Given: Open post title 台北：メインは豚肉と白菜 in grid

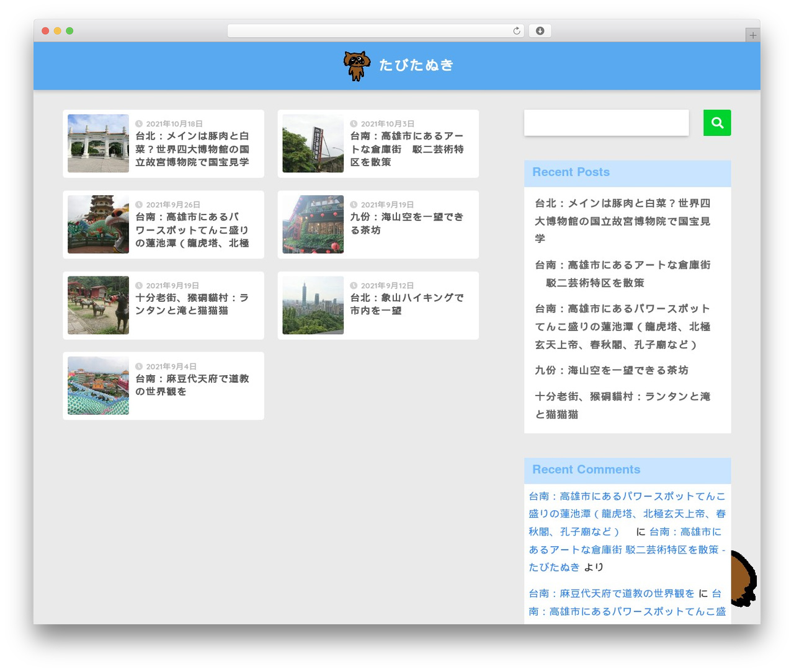Looking at the screenshot, I should pos(192,149).
